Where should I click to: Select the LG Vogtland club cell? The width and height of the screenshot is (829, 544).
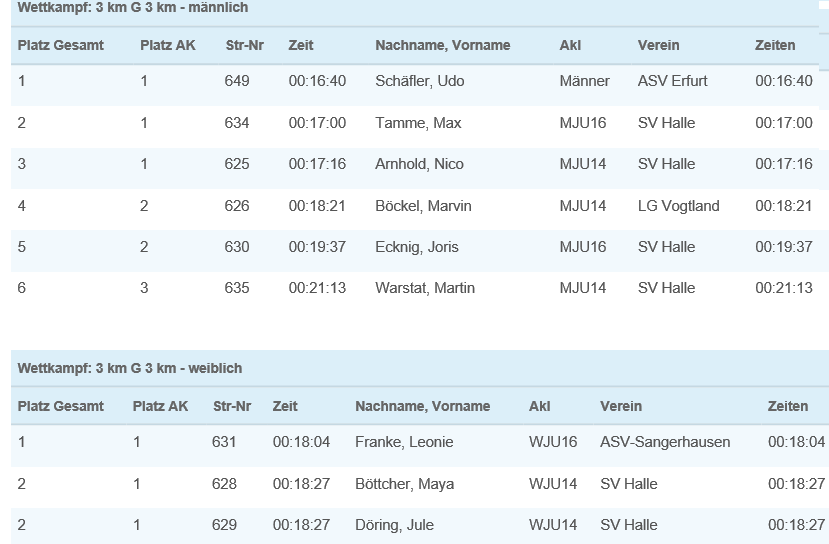(678, 206)
